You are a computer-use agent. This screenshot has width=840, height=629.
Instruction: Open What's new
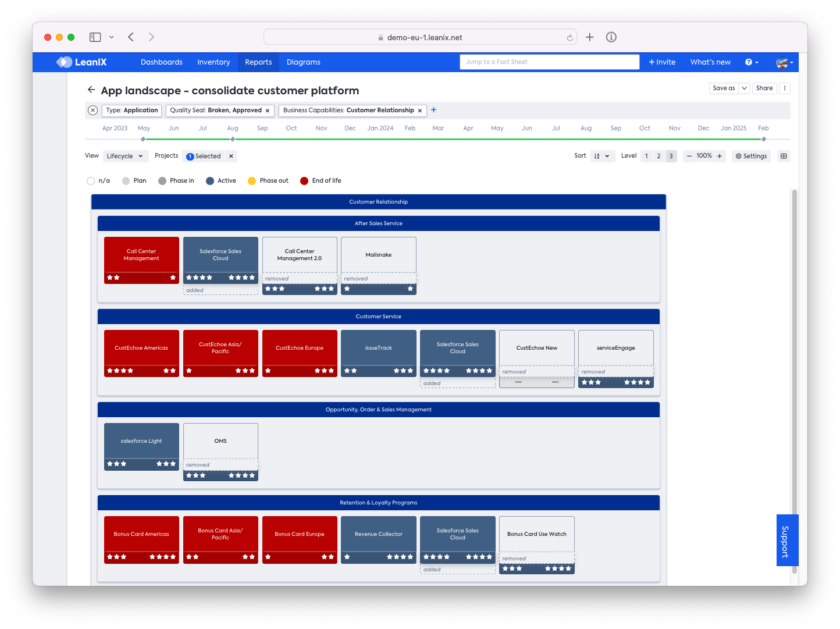pyautogui.click(x=710, y=62)
